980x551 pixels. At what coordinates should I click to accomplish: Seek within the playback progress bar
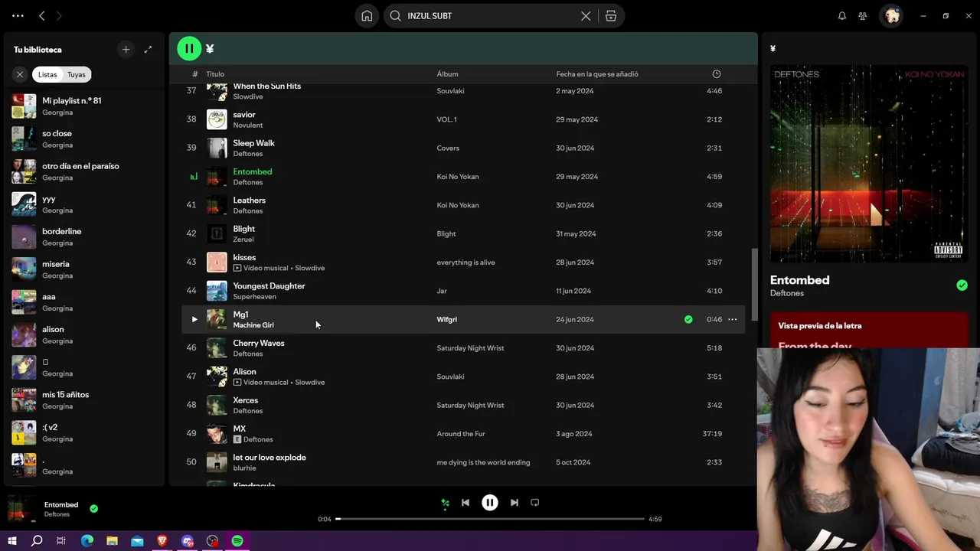click(x=490, y=519)
